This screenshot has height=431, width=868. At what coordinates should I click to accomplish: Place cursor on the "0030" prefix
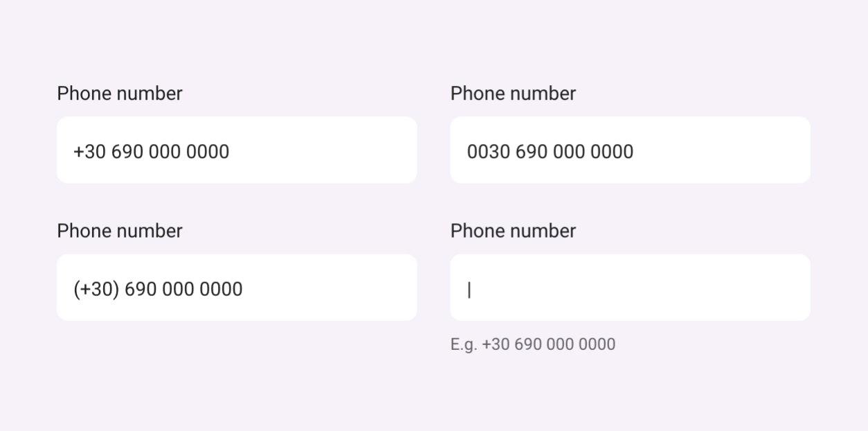[487, 151]
